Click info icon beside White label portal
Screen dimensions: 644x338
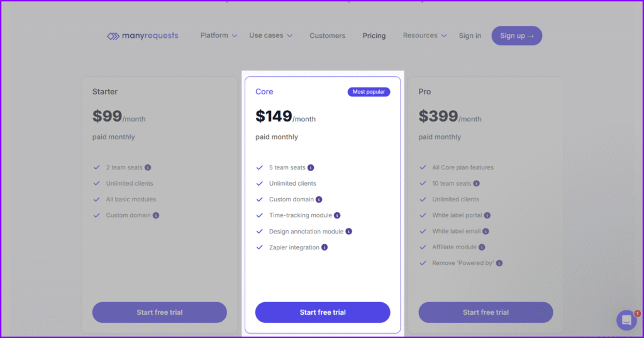pos(487,215)
